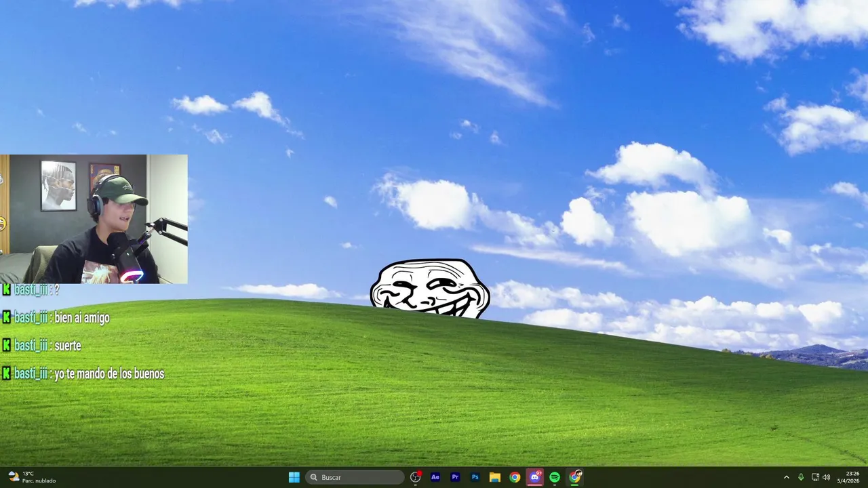The image size is (868, 488).
Task: Open network settings from the tray
Action: (x=815, y=477)
